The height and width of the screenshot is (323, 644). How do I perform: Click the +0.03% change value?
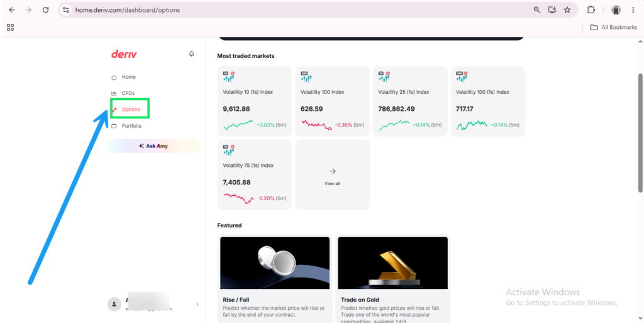(x=265, y=125)
